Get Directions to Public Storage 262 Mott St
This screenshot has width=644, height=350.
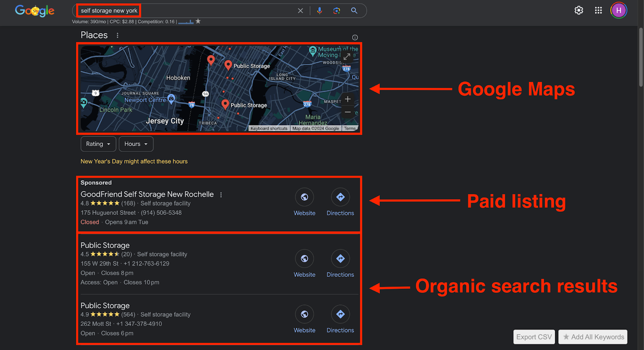340,319
